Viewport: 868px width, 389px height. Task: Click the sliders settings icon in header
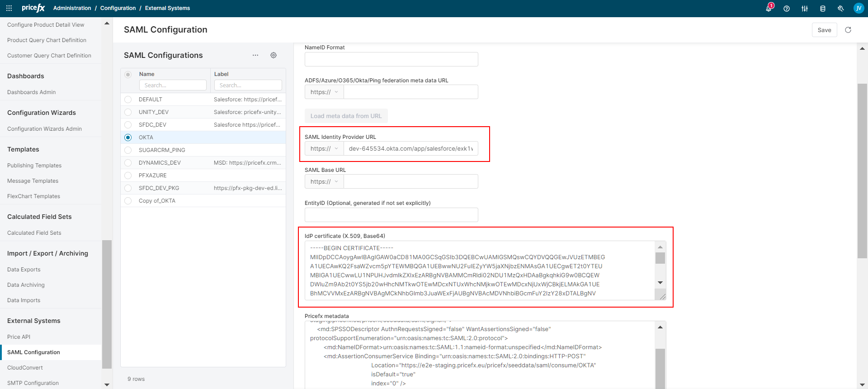(805, 9)
